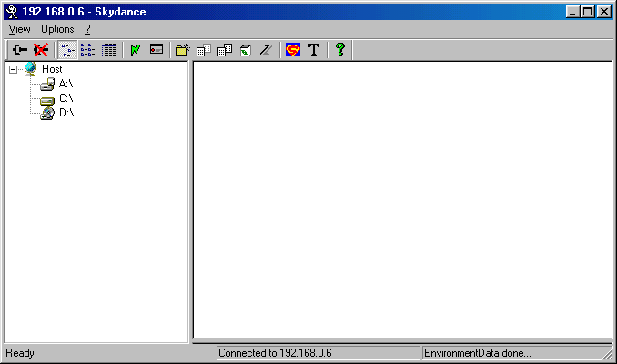Open the ? help menu
Screen dimensions: 617x364
pos(88,29)
